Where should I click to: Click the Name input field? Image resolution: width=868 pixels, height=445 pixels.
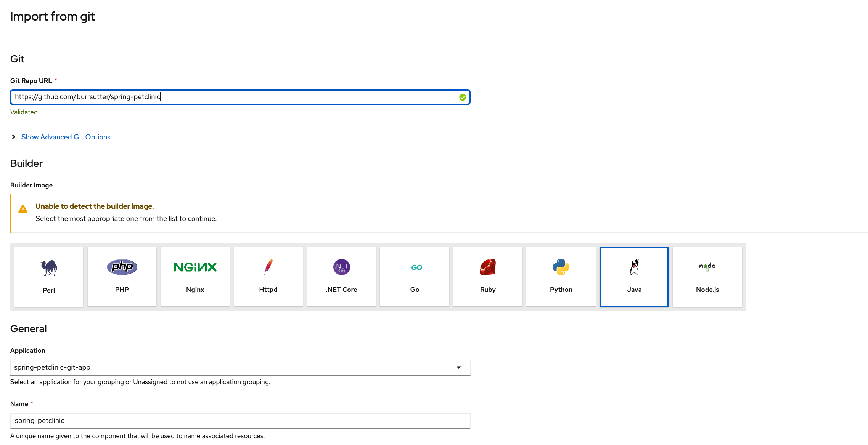[x=240, y=421]
